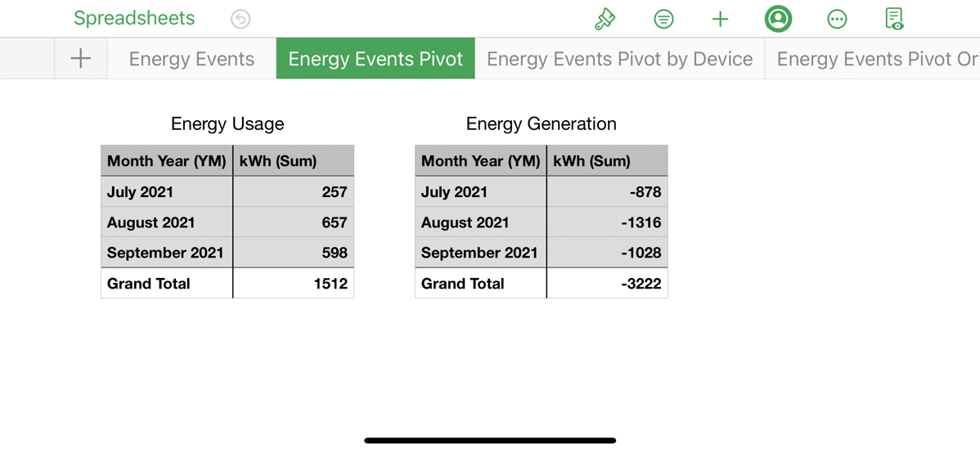This screenshot has height=453, width=980.
Task: Open Energy Events Pivot by Device tab
Action: pyautogui.click(x=619, y=59)
